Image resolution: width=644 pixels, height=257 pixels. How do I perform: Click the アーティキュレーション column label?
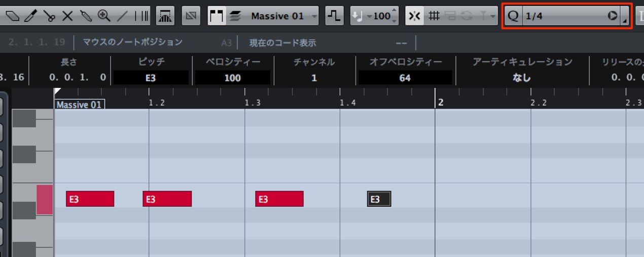click(x=522, y=62)
